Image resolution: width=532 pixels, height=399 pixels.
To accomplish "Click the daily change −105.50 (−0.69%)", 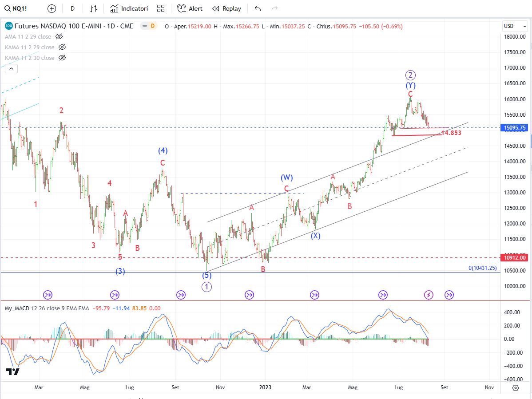I will pos(381,27).
